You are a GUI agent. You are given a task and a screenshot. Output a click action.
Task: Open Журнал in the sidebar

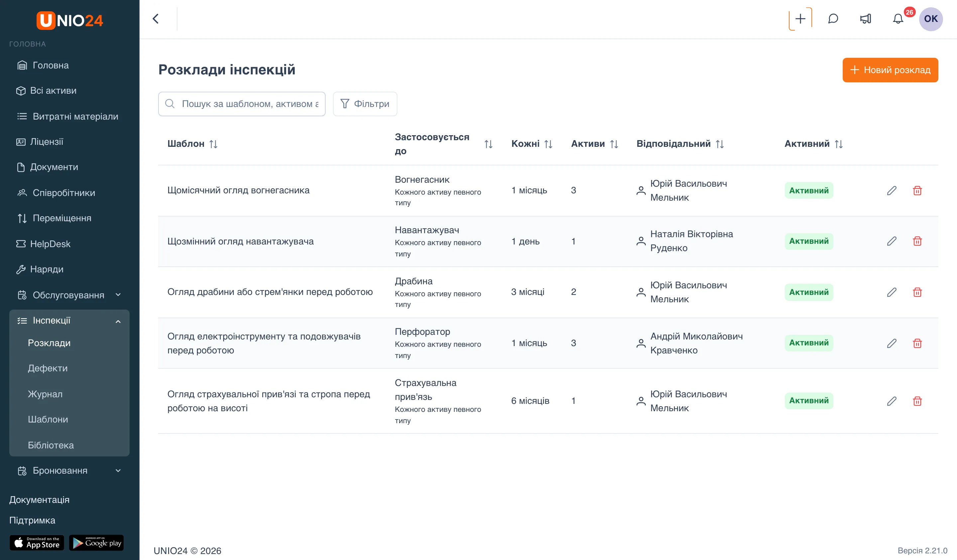pyautogui.click(x=45, y=394)
